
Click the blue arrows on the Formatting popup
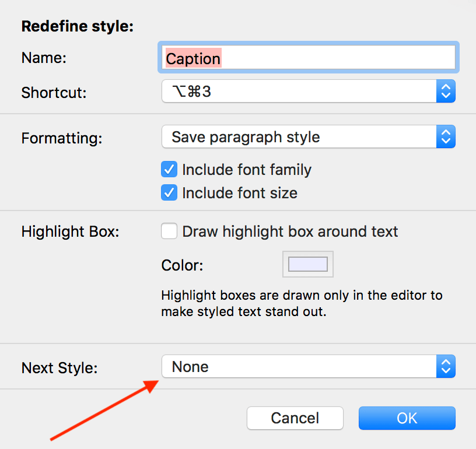[x=446, y=136]
